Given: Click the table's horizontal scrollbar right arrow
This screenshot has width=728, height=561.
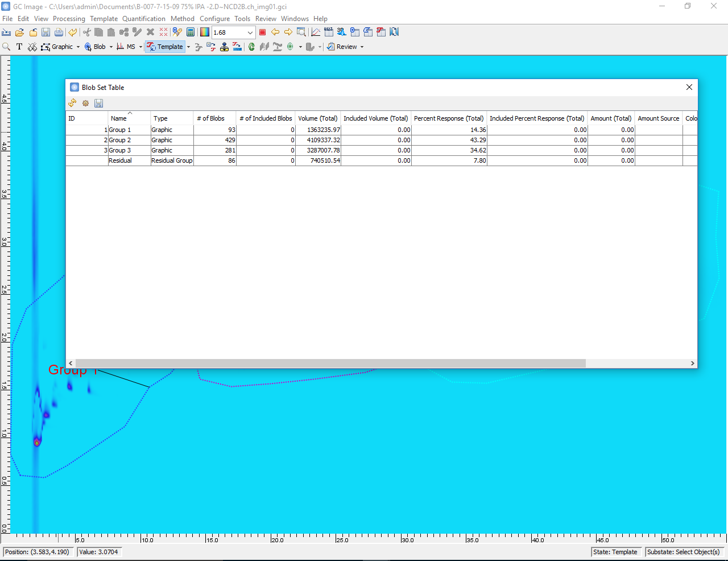Looking at the screenshot, I should pos(692,363).
